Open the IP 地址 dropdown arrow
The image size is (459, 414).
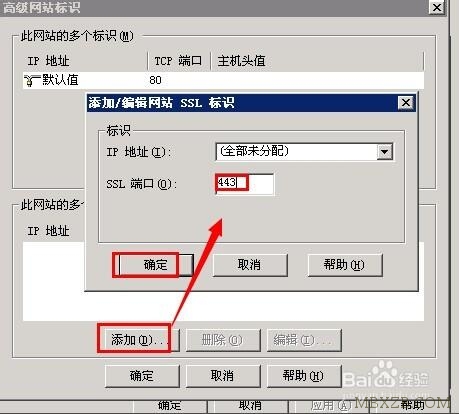[384, 152]
